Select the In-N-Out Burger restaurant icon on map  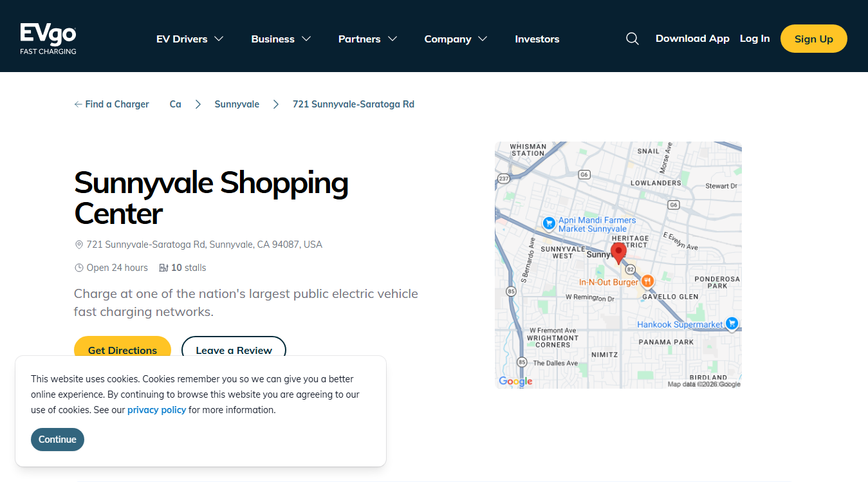click(648, 281)
